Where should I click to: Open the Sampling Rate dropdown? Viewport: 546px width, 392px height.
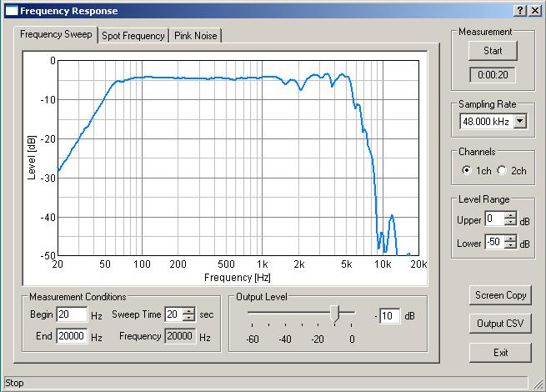[x=520, y=123]
